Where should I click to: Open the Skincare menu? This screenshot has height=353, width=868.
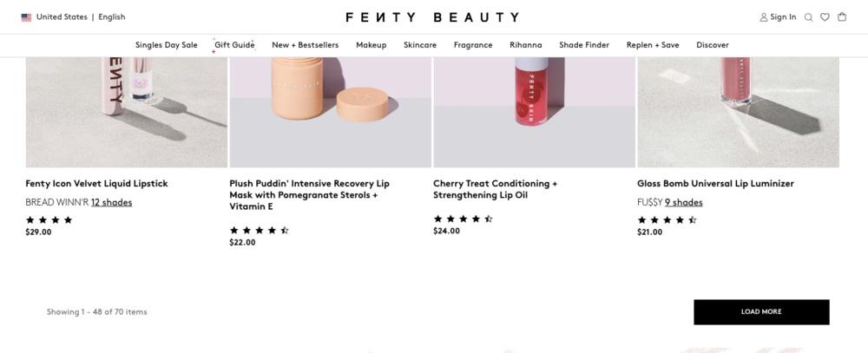420,45
